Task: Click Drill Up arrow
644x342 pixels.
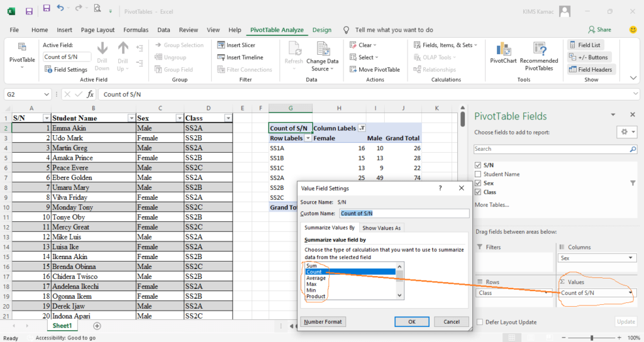Action: [x=123, y=56]
